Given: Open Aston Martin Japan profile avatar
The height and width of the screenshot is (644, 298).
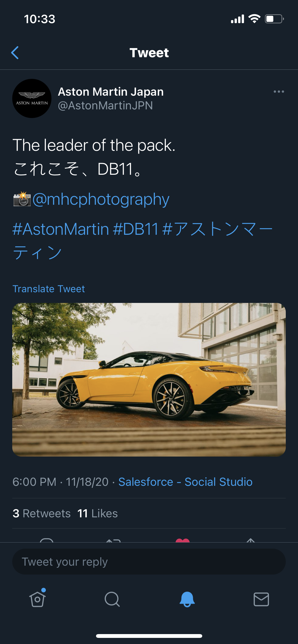Looking at the screenshot, I should pos(32,98).
